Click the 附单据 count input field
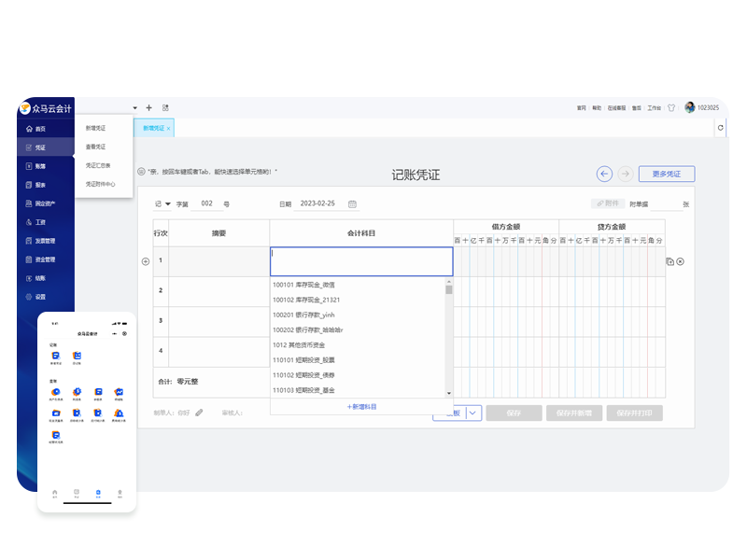The image size is (747, 560). click(666, 203)
